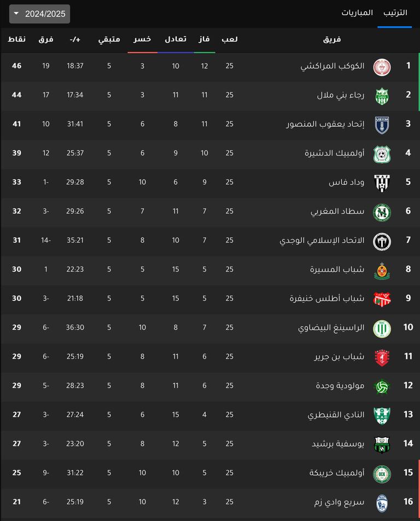Image resolution: width=420 pixels, height=521 pixels.
Task: Switch to the المباريات tab
Action: (x=357, y=13)
